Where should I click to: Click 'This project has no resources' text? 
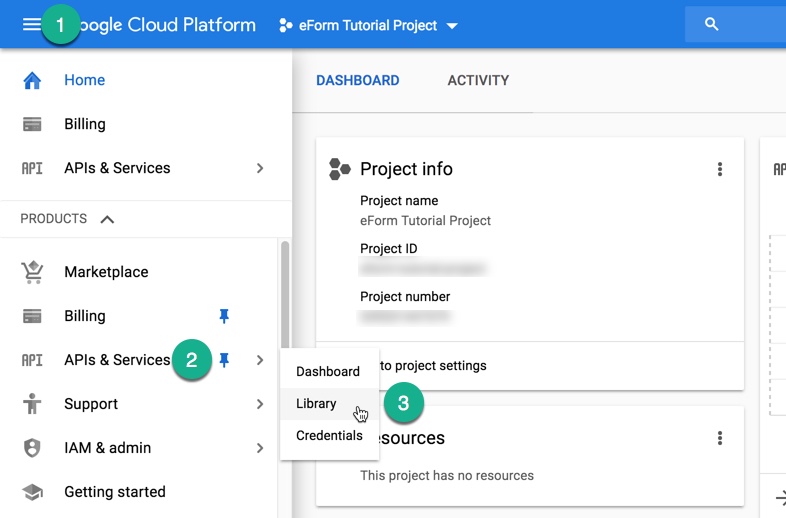point(447,475)
